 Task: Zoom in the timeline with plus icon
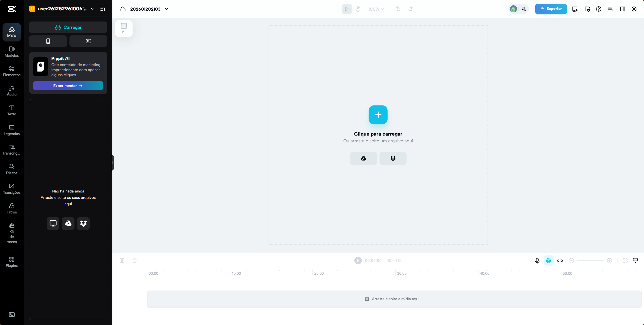(x=609, y=261)
